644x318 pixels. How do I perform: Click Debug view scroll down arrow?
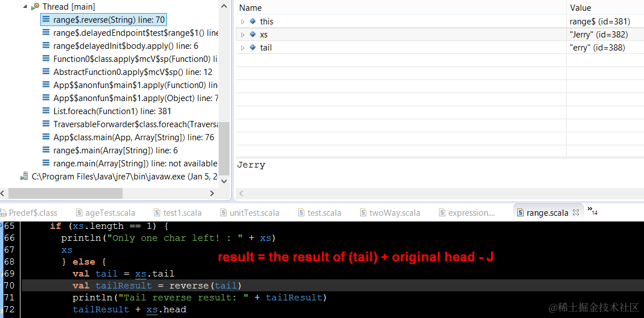(x=224, y=181)
